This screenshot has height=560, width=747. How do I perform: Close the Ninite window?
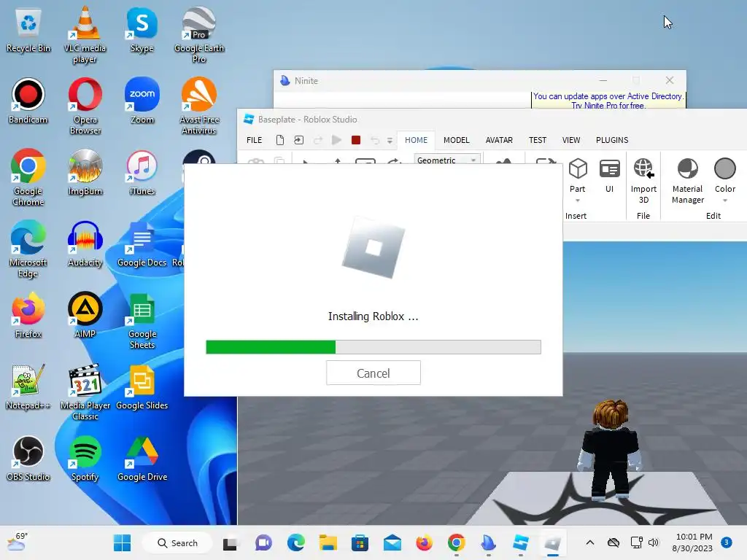(670, 80)
